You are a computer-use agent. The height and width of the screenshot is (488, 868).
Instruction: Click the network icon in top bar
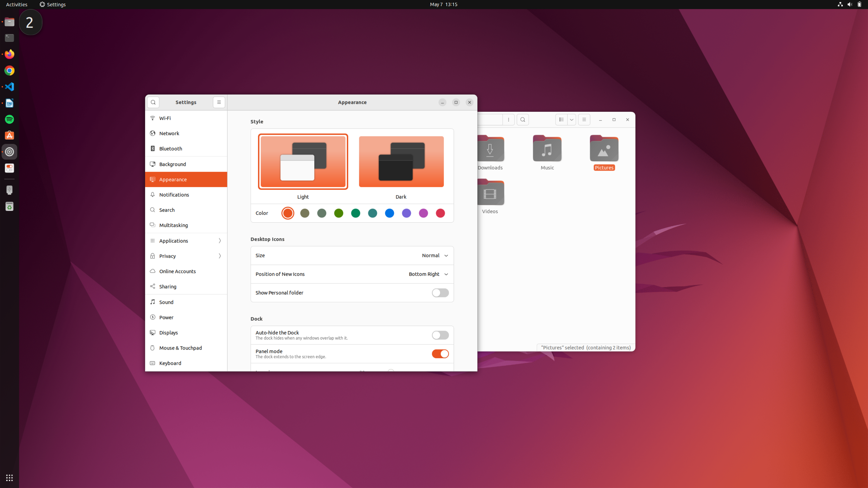pyautogui.click(x=840, y=4)
